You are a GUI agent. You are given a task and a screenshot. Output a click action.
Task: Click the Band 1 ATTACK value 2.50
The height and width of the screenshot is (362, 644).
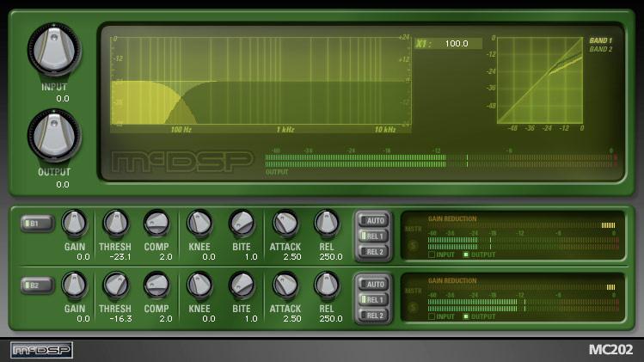[292, 257]
